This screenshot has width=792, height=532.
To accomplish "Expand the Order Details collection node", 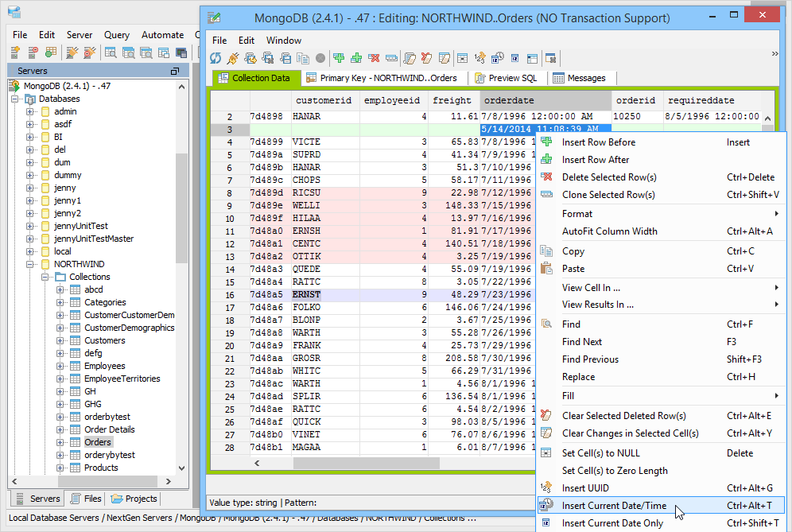I will click(x=60, y=429).
